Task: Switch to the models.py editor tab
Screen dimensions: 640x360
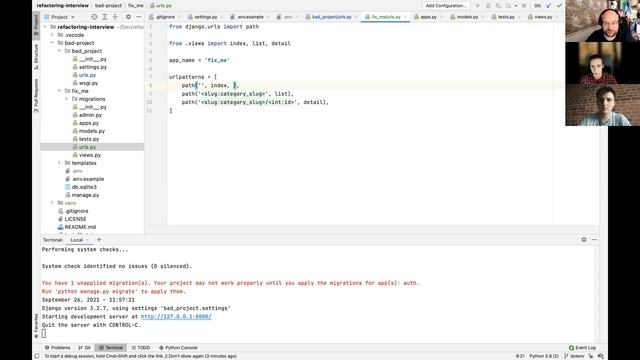Action: [467, 17]
